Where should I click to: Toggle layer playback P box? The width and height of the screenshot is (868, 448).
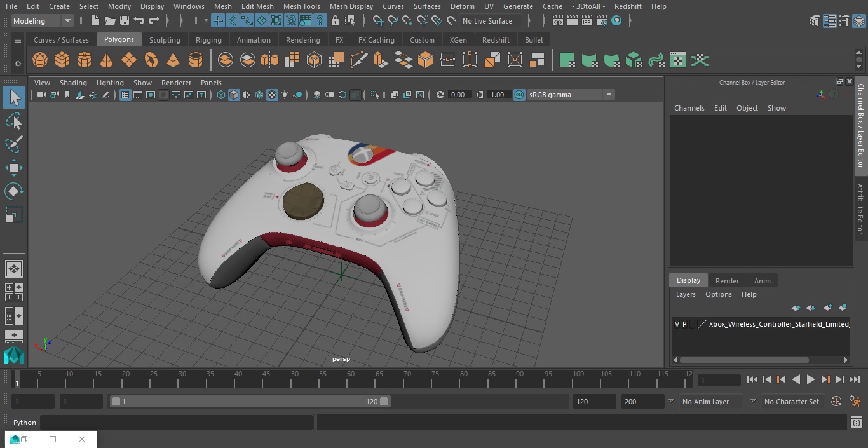pos(684,324)
